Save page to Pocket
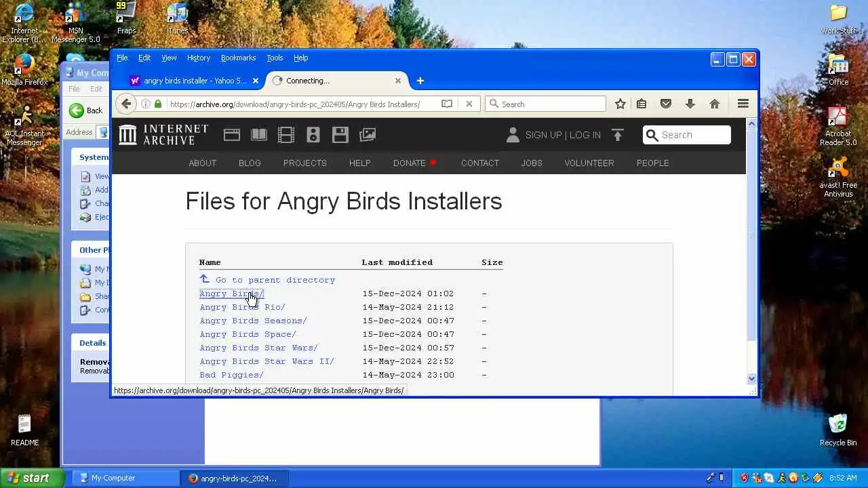The image size is (868, 488). (x=666, y=104)
